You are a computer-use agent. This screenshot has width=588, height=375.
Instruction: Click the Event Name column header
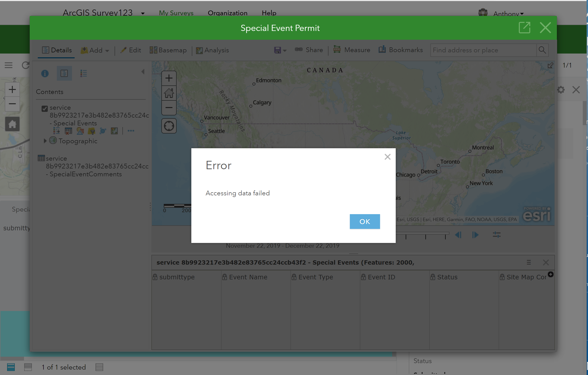pos(256,277)
